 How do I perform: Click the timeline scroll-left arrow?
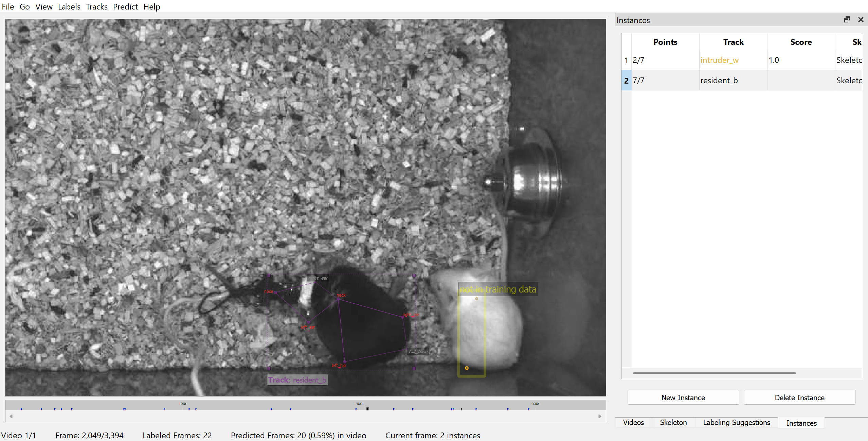click(x=11, y=416)
